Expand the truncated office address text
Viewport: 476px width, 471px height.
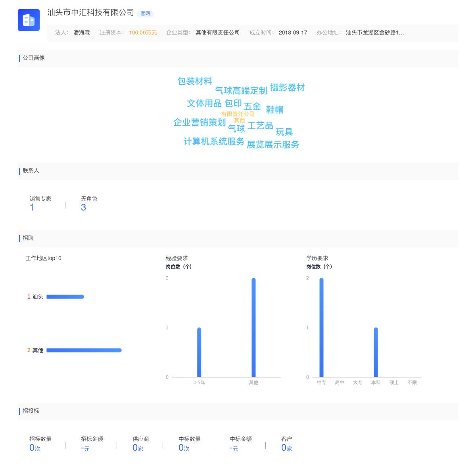pos(375,33)
